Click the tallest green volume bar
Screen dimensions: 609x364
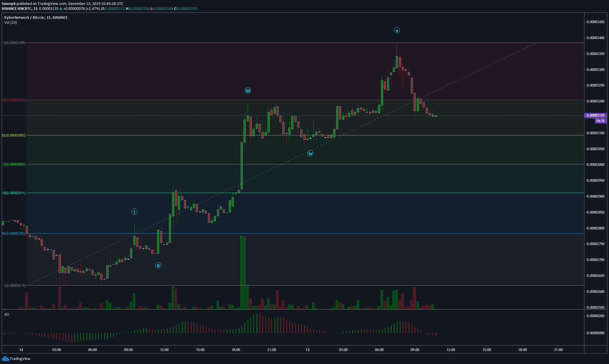(241, 272)
